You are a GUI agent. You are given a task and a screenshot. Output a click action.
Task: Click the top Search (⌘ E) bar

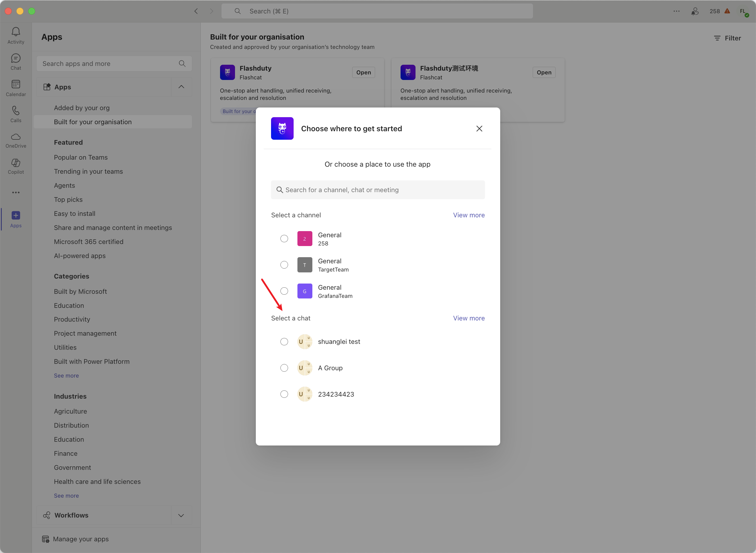click(x=377, y=11)
